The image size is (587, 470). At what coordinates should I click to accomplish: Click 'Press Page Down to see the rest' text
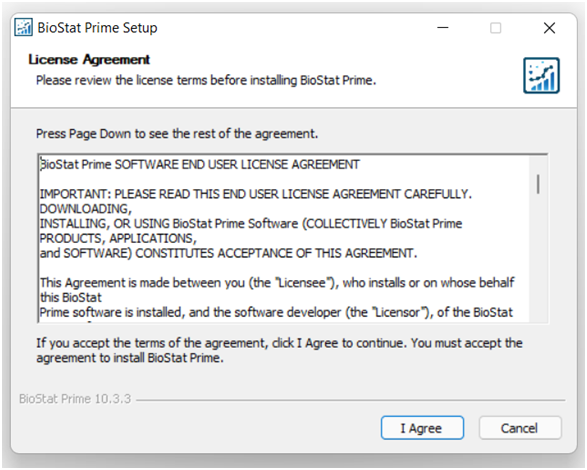(x=177, y=134)
